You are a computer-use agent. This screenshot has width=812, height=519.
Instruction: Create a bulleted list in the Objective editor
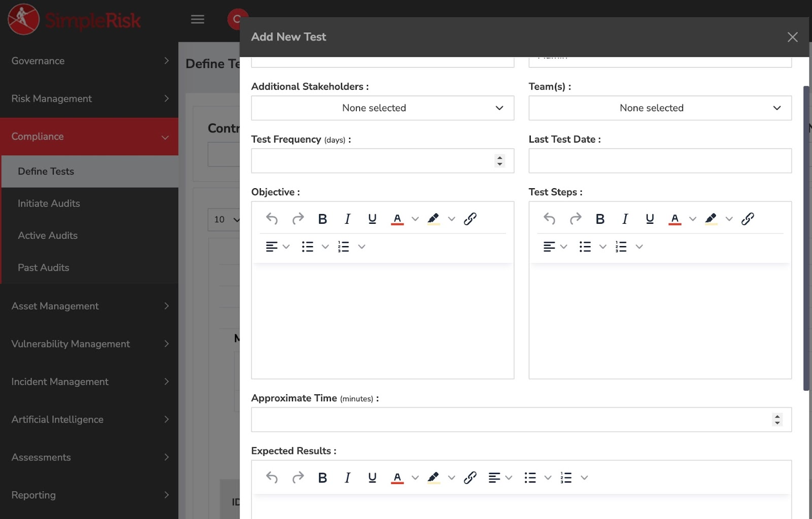point(308,247)
